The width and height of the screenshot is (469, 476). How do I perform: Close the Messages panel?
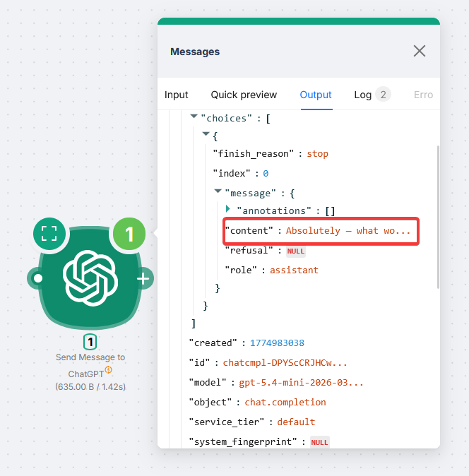click(x=420, y=51)
